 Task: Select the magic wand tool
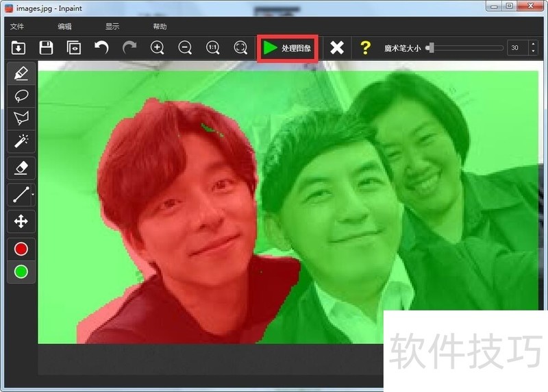click(21, 141)
